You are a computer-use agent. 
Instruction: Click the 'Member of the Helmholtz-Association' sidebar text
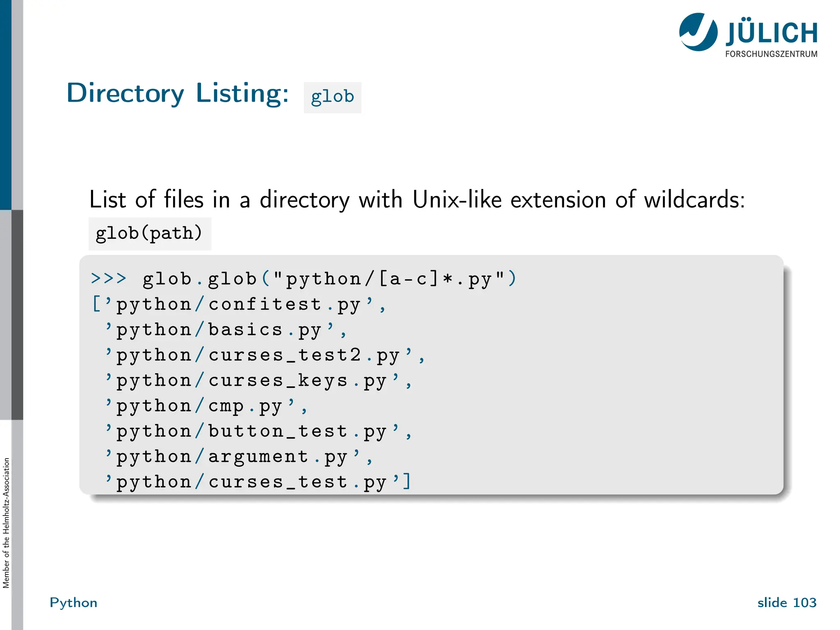pos(6,523)
